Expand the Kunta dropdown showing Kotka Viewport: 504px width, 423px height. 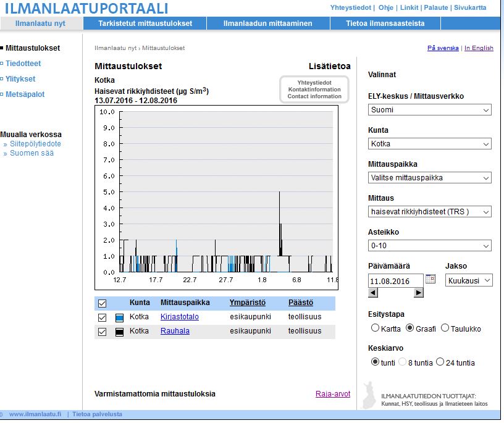click(x=429, y=144)
